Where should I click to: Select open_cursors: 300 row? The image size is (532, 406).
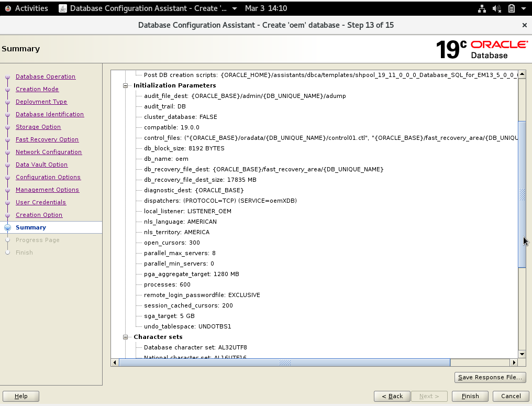coord(172,243)
